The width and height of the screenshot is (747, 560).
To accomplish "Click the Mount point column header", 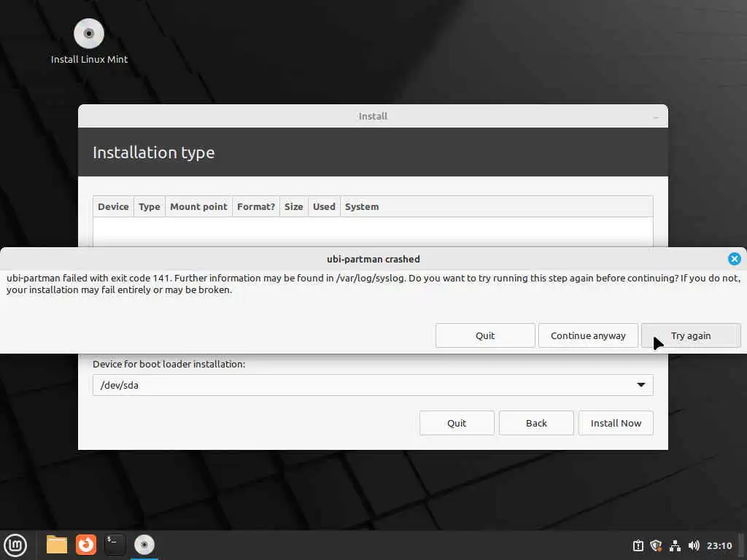I will tap(198, 206).
